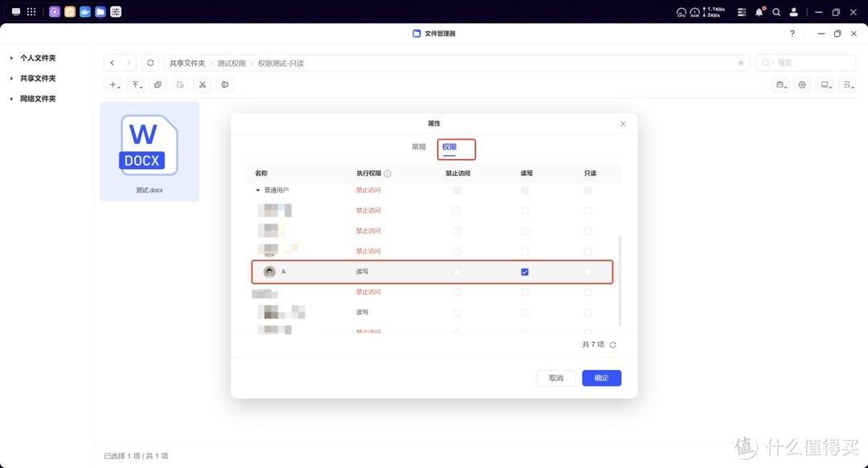Check 禁止访问 for the 普通用户 group
This screenshot has height=468, width=868.
[457, 190]
